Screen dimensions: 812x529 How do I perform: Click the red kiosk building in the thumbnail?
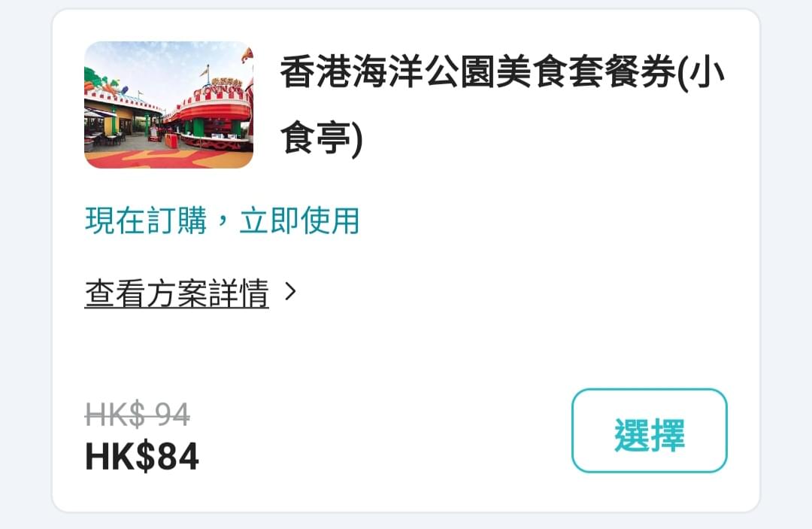point(215,117)
